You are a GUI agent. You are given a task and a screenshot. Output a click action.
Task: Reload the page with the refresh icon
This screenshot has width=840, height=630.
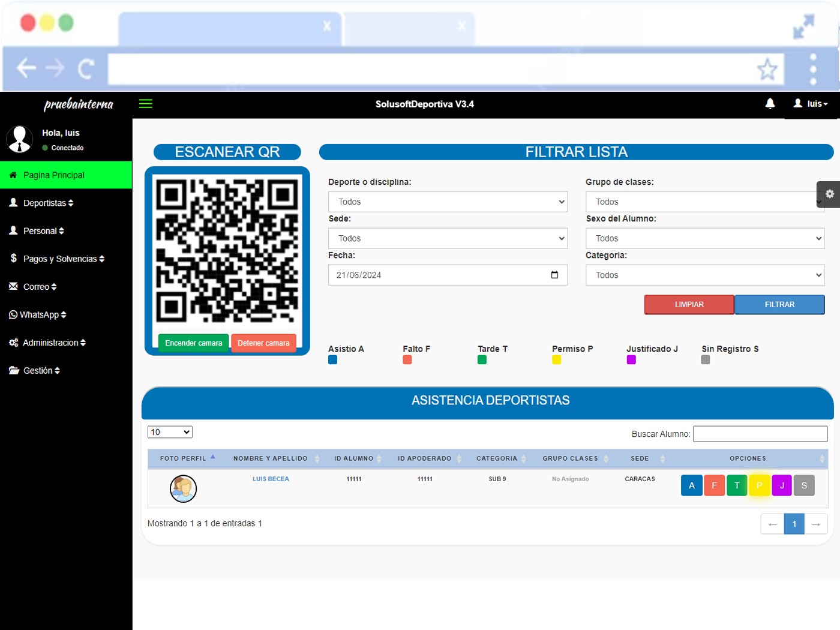(x=86, y=68)
